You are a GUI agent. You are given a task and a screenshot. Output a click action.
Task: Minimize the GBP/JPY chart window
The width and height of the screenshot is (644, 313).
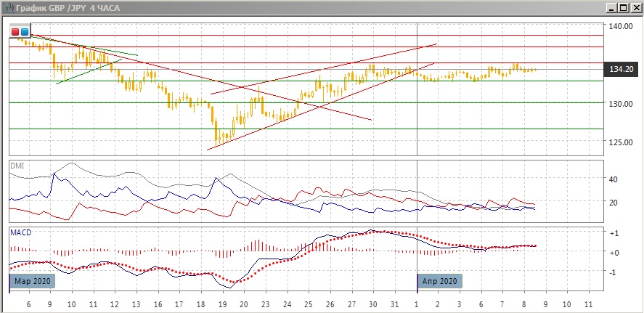pos(612,7)
